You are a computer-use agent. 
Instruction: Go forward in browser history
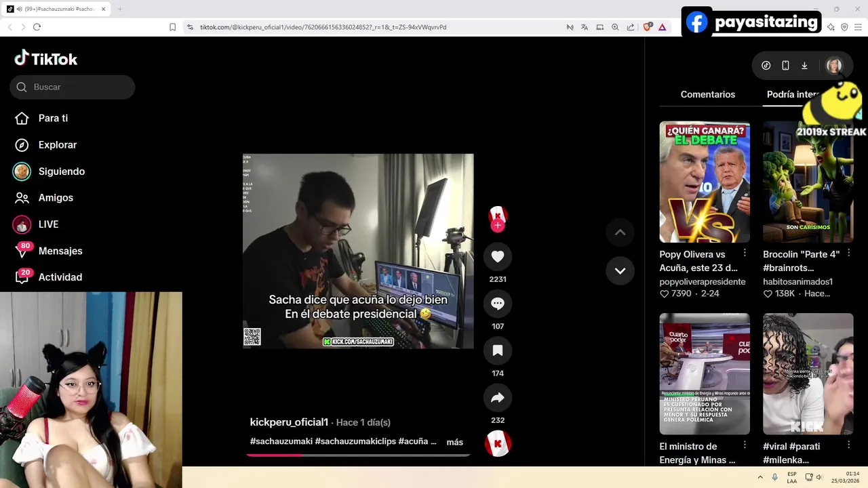[23, 27]
